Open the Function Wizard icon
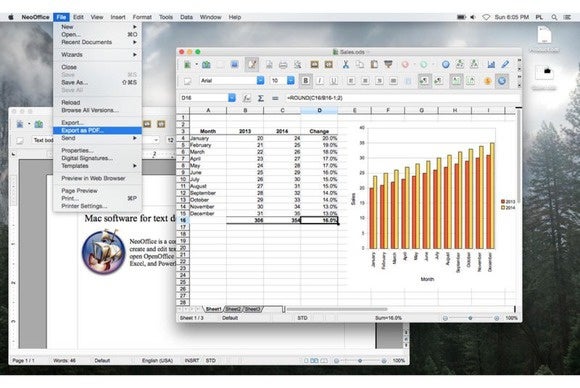Viewport: 580px width, 388px height. pyautogui.click(x=247, y=98)
